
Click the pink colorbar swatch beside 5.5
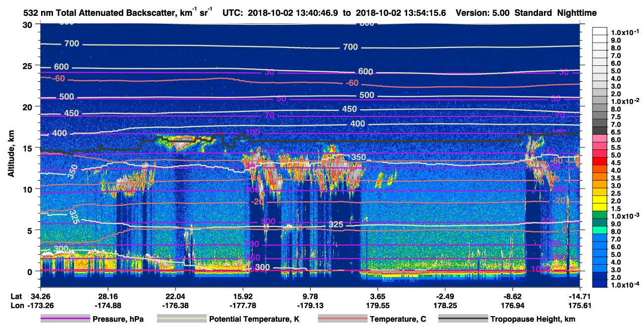[599, 147]
